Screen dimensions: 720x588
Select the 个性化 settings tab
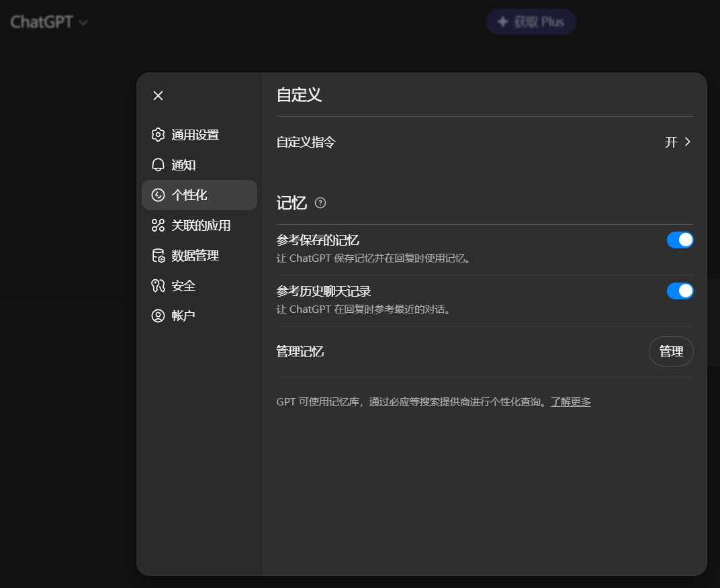pyautogui.click(x=199, y=195)
